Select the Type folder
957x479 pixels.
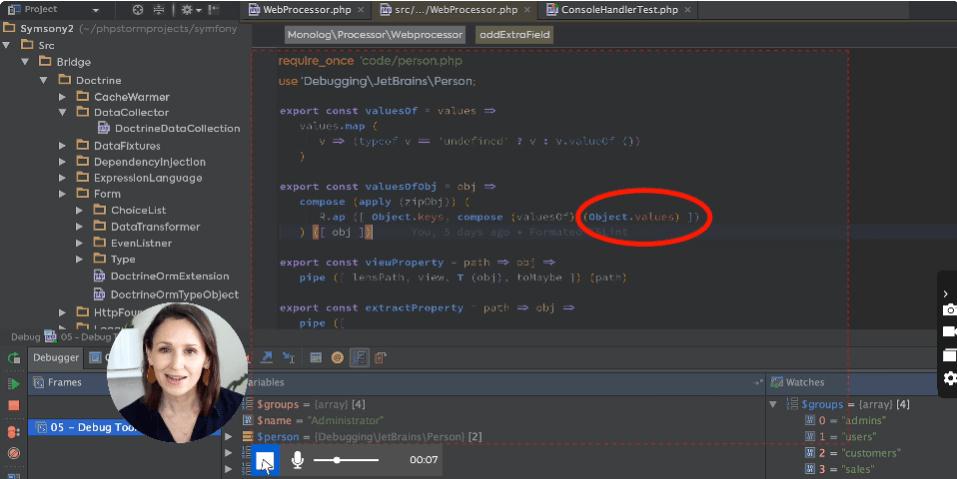114,259
